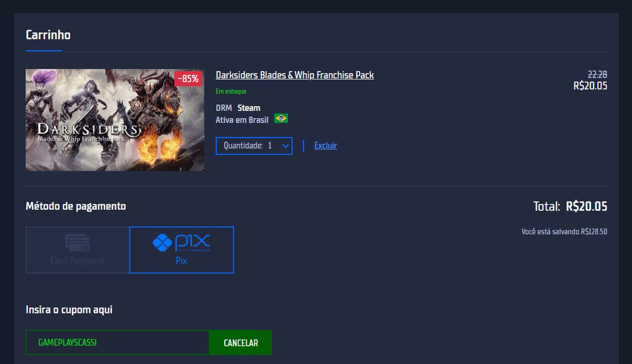This screenshot has width=632, height=364.
Task: Click the 'Em estoque' stock status
Action: pos(231,91)
